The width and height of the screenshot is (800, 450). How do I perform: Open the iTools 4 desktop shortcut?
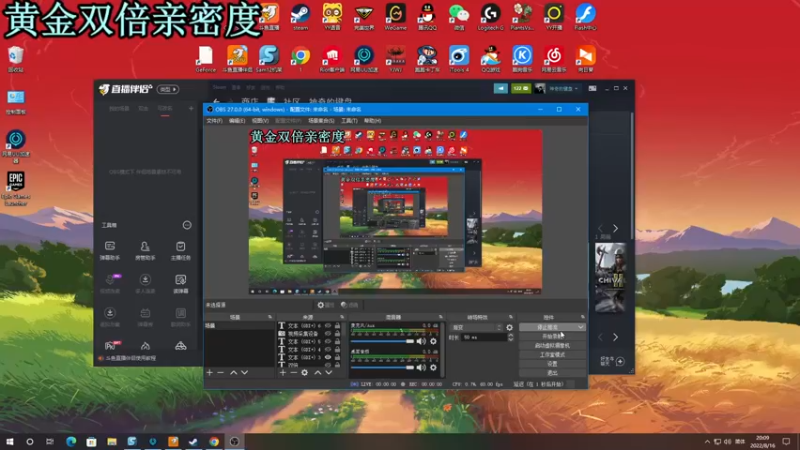[x=459, y=58]
